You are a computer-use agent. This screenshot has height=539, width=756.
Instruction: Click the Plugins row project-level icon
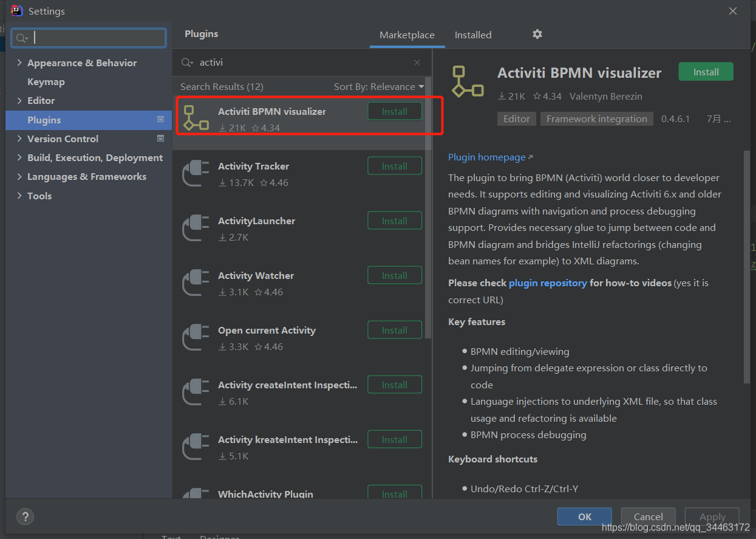(160, 120)
